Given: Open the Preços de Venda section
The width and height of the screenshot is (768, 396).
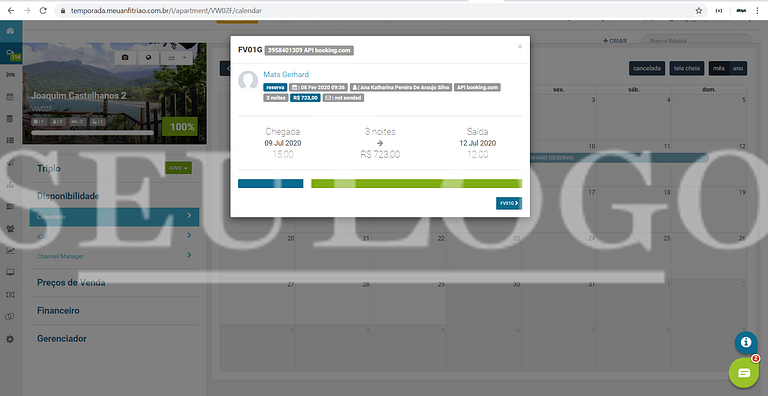Looking at the screenshot, I should pyautogui.click(x=71, y=283).
